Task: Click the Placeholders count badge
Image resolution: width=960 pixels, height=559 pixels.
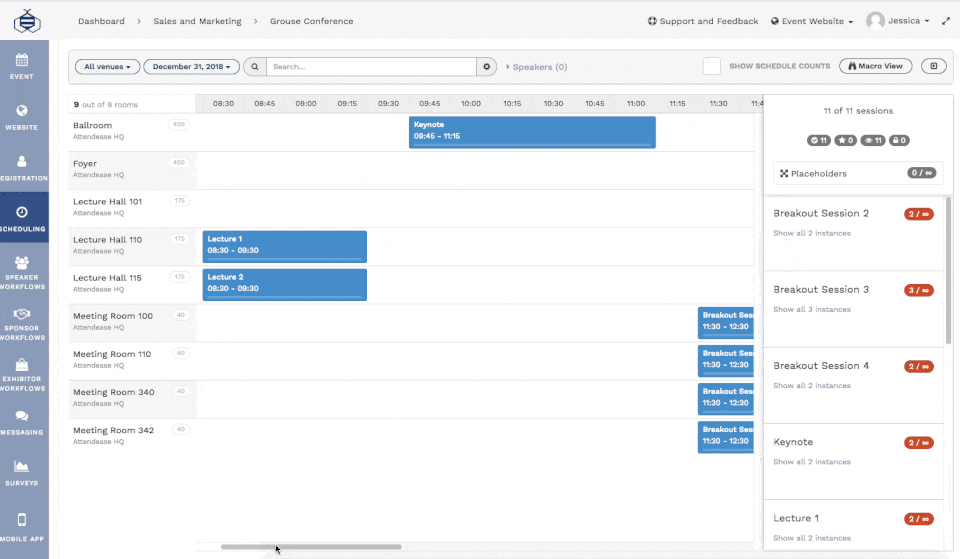Action: pos(921,173)
